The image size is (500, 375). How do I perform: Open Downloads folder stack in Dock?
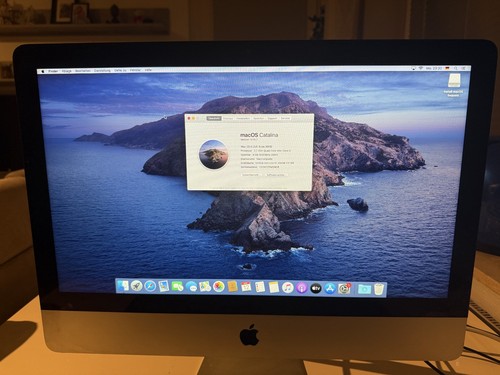pyautogui.click(x=364, y=289)
